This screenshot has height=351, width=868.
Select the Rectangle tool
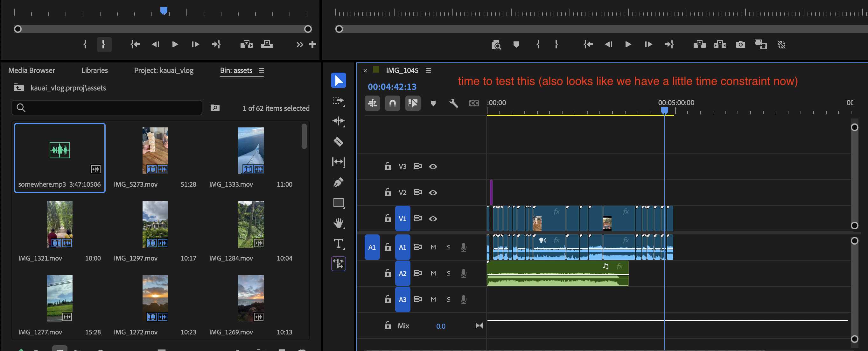pos(338,203)
